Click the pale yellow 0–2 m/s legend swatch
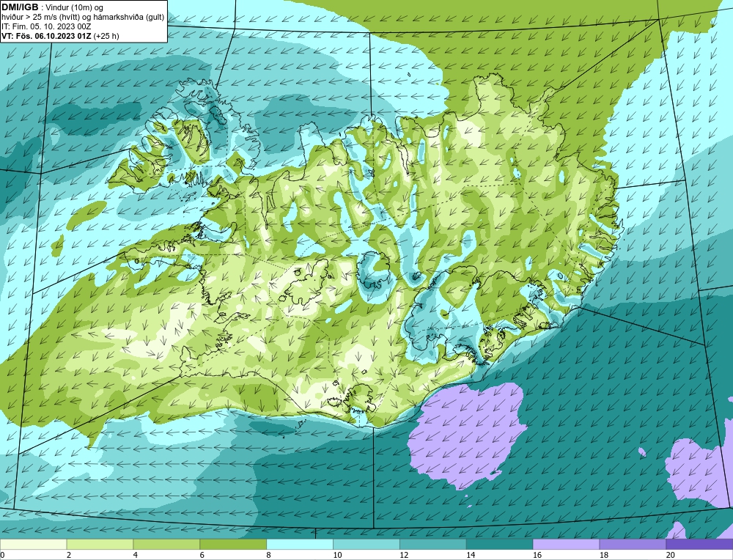Image resolution: width=733 pixels, height=560 pixels. 34,544
